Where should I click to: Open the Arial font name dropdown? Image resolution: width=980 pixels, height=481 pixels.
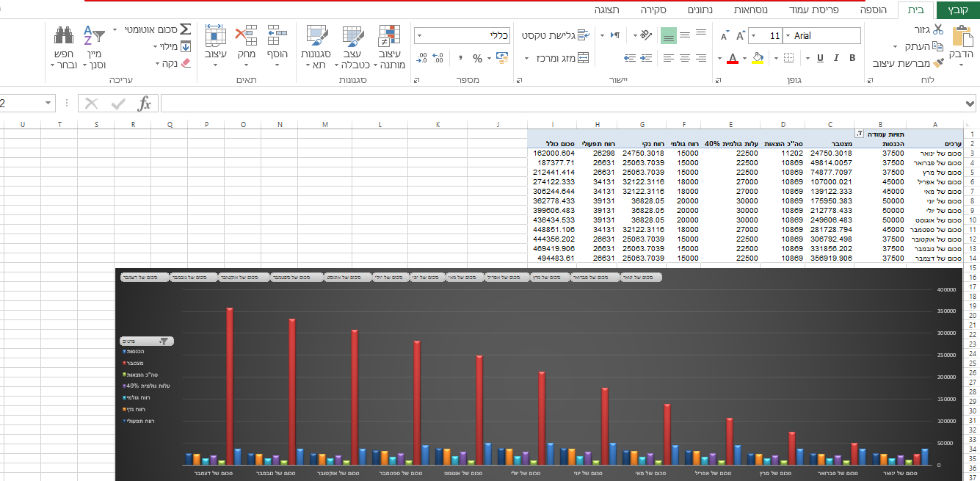[788, 35]
